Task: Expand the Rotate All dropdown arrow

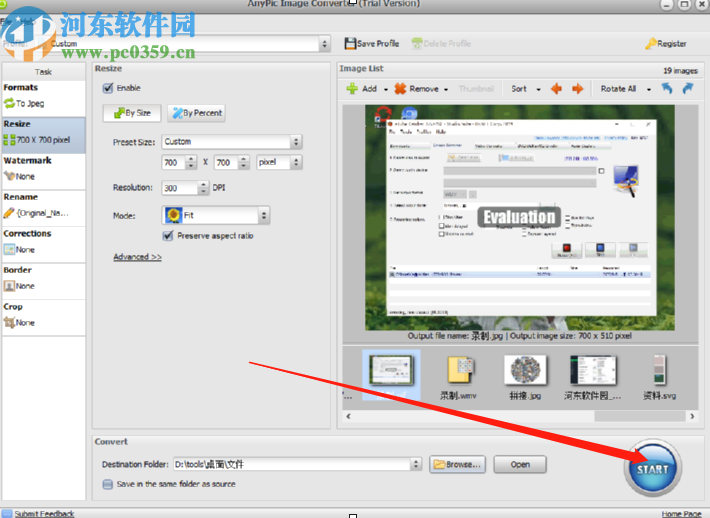Action: pyautogui.click(x=649, y=89)
